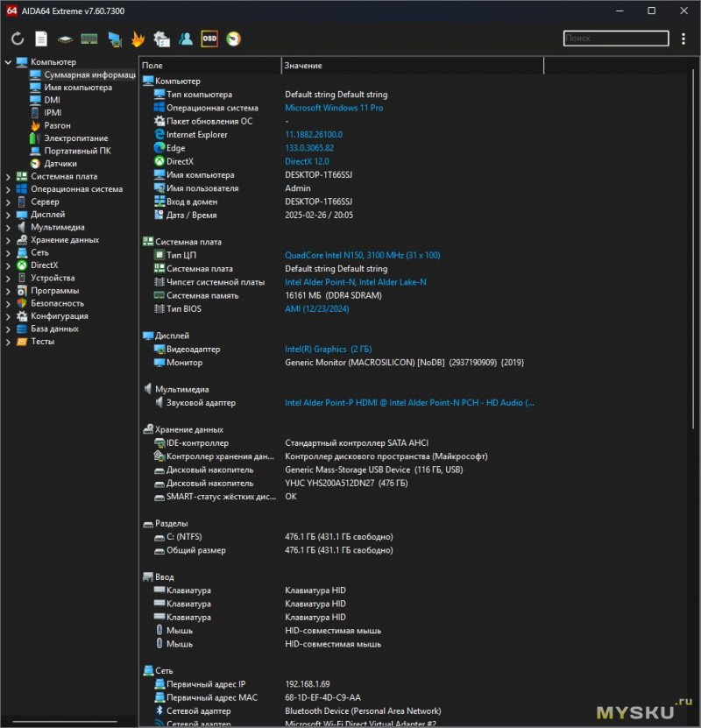This screenshot has height=728, width=701.
Task: Launch the flame stability test icon
Action: [138, 39]
